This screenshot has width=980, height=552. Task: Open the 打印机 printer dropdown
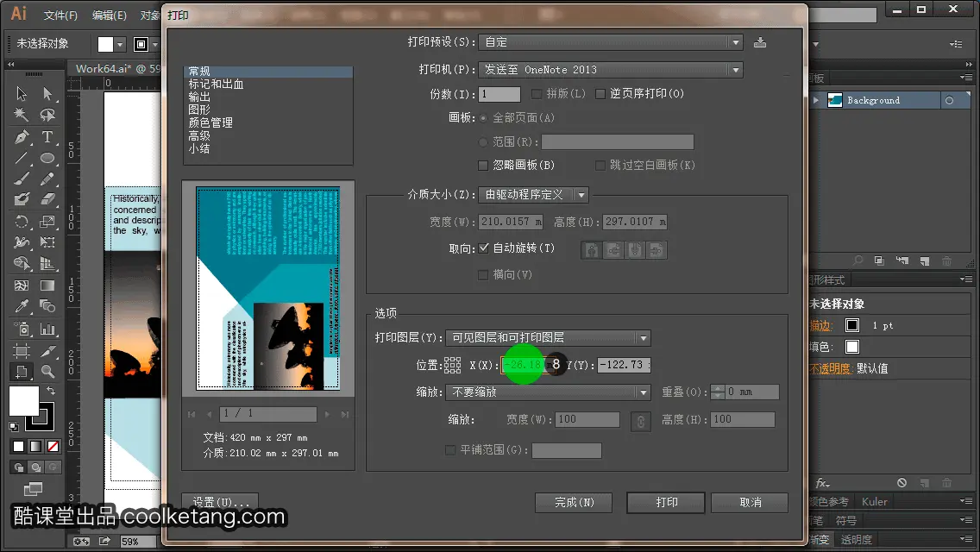point(611,70)
